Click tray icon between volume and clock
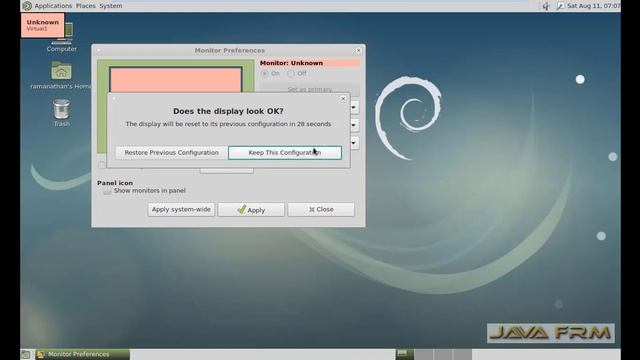The image size is (640, 360). pos(560,6)
